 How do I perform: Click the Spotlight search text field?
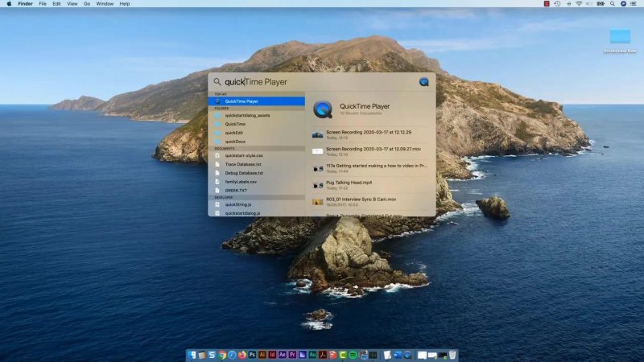tap(320, 82)
